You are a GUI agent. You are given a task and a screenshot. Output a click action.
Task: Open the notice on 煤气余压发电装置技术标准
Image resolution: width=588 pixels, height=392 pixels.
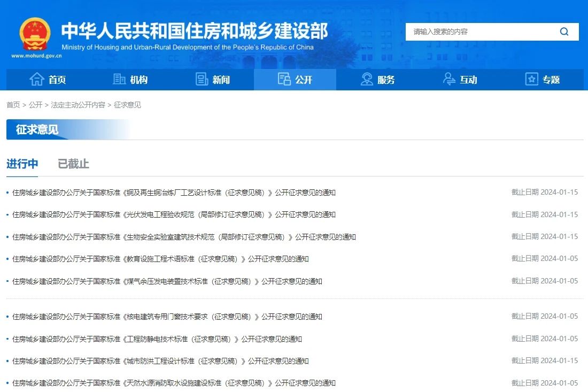pyautogui.click(x=167, y=281)
